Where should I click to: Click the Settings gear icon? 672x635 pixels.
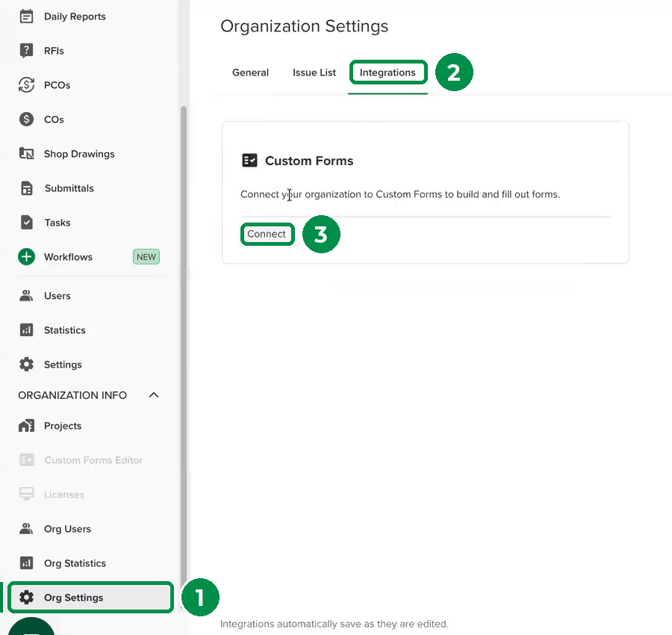click(x=26, y=365)
